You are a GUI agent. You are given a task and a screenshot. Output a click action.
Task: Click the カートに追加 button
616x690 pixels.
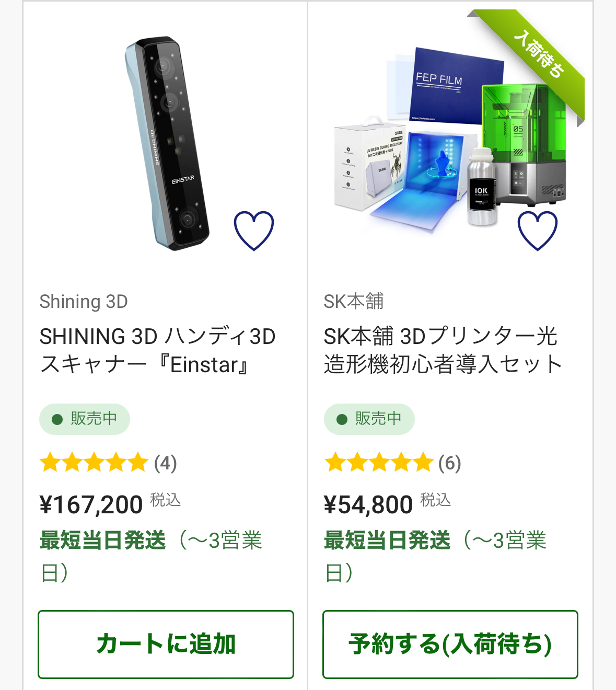pos(166,644)
